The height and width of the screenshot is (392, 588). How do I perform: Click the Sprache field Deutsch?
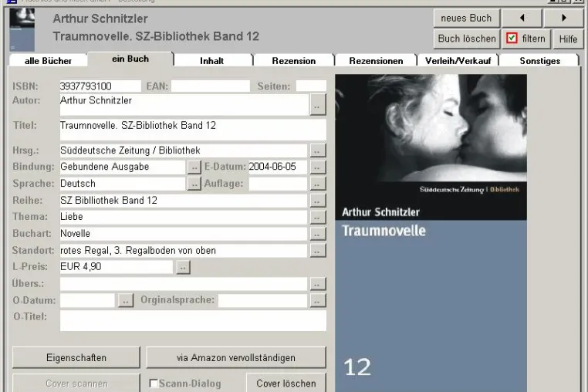click(123, 184)
